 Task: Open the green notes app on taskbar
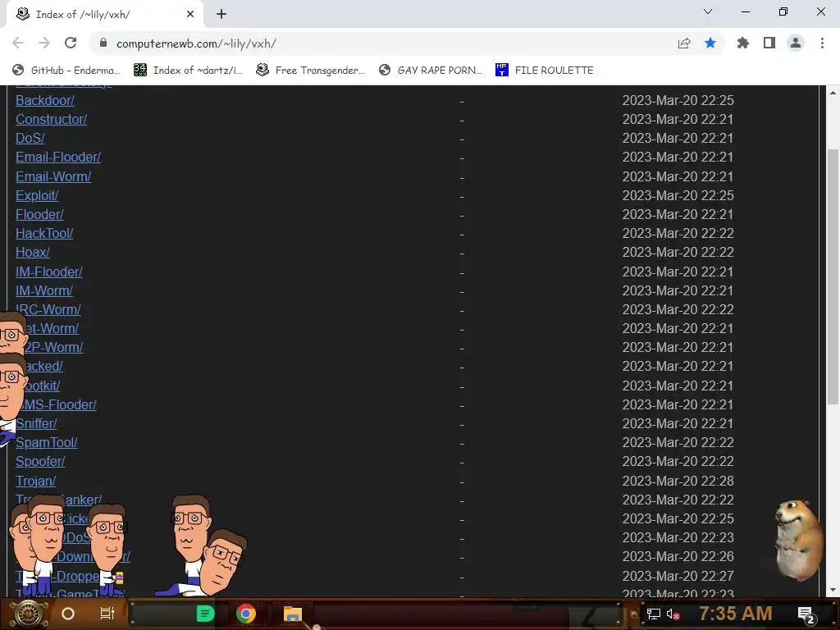click(206, 614)
